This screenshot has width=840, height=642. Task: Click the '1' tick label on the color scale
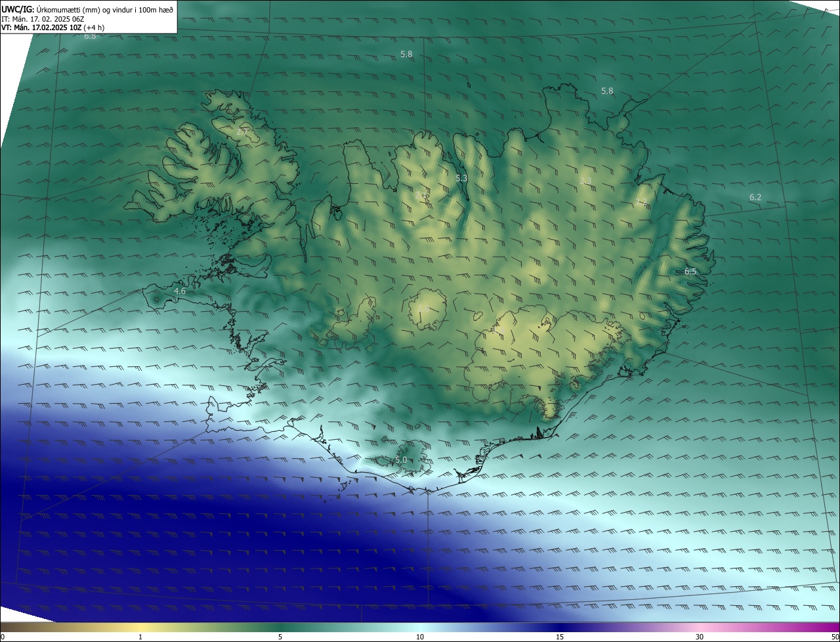pos(140,637)
